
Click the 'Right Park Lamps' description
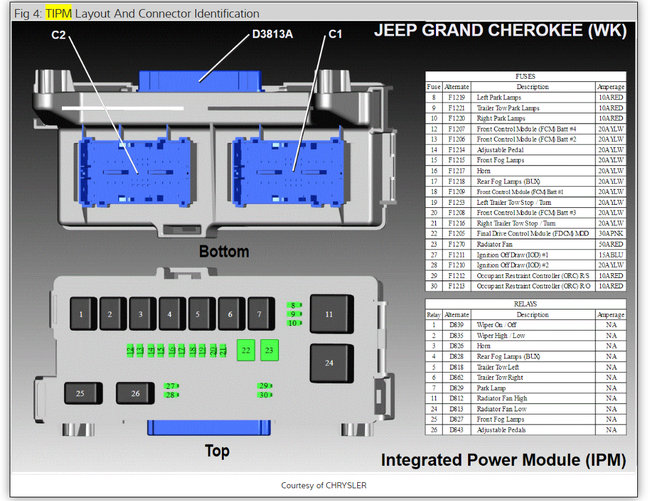(501, 119)
